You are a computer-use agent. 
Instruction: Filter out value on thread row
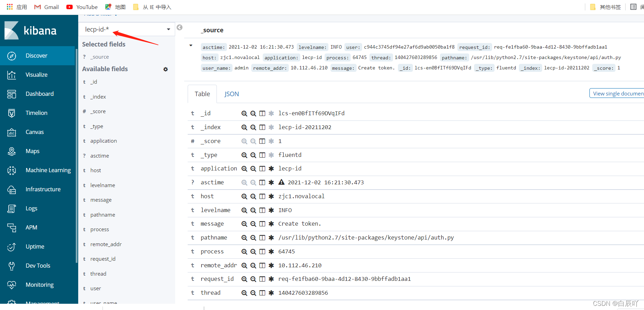[x=253, y=293]
